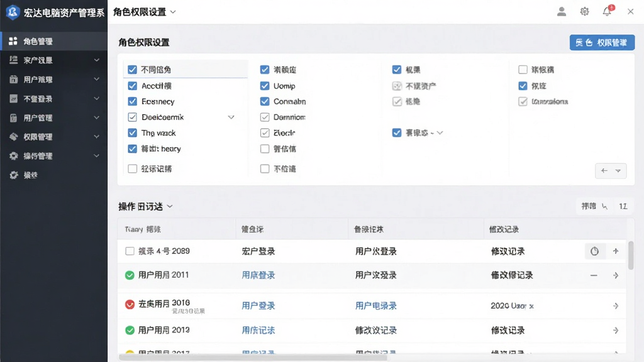This screenshot has height=362, width=644.
Task: Click the red status icon for 2016 row
Action: pyautogui.click(x=130, y=305)
